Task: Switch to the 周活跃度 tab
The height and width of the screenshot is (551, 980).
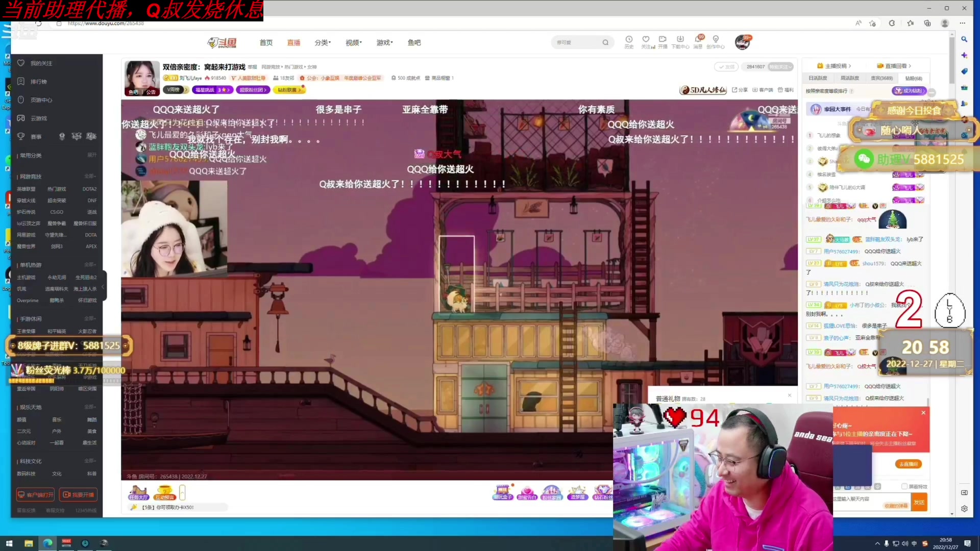Action: [x=849, y=78]
